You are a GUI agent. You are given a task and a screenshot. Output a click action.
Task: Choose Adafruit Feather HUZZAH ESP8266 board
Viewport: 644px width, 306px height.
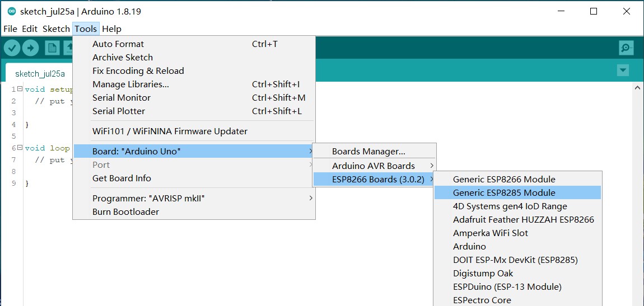tap(517, 219)
